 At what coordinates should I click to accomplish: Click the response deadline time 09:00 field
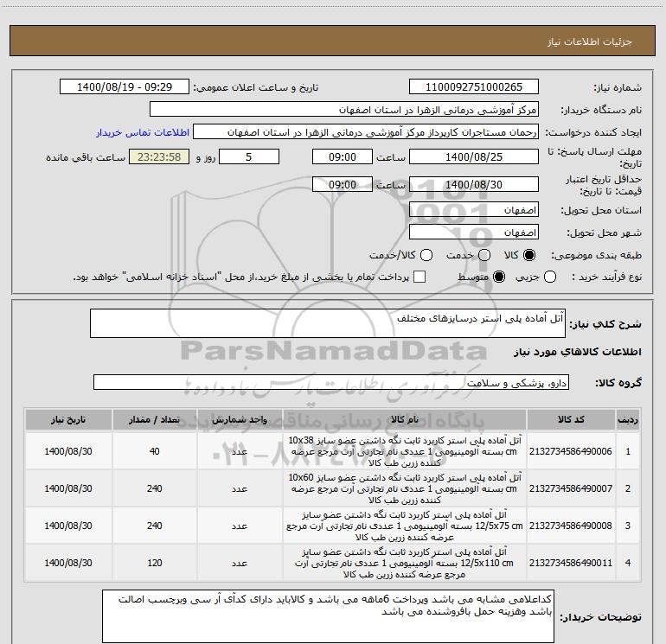343,156
